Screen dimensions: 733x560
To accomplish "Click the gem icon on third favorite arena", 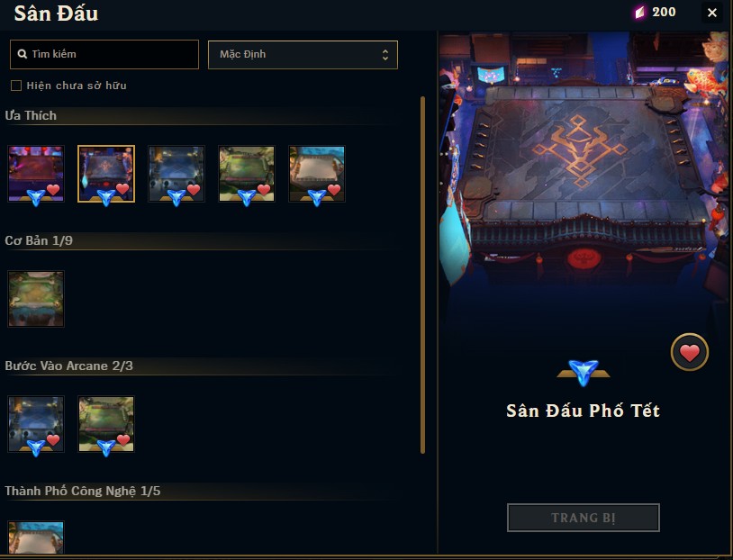I will (x=176, y=197).
